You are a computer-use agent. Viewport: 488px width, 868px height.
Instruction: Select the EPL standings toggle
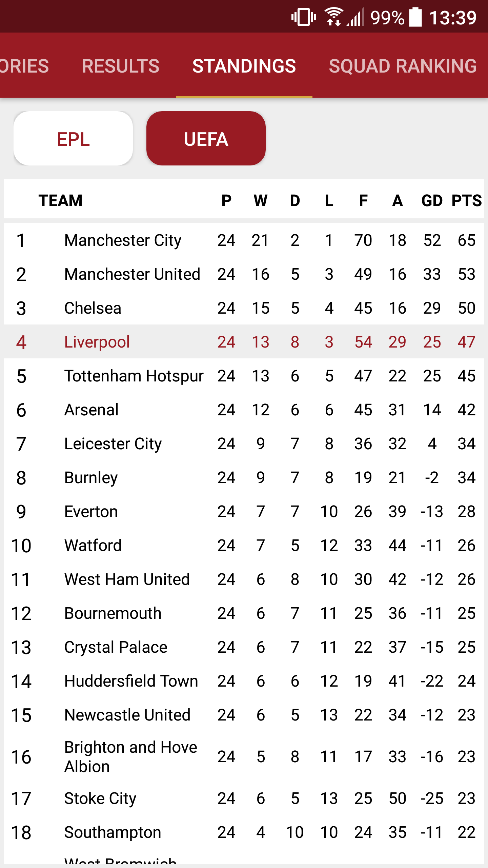point(73,138)
